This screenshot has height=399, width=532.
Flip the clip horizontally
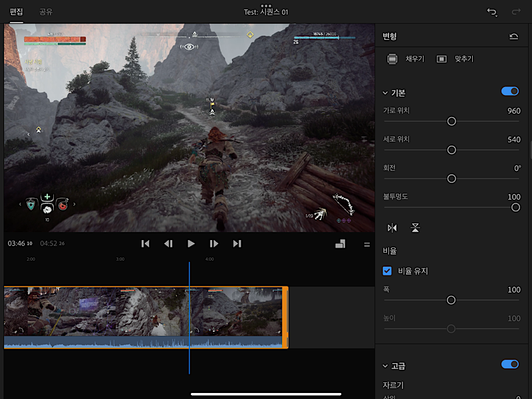pyautogui.click(x=392, y=227)
